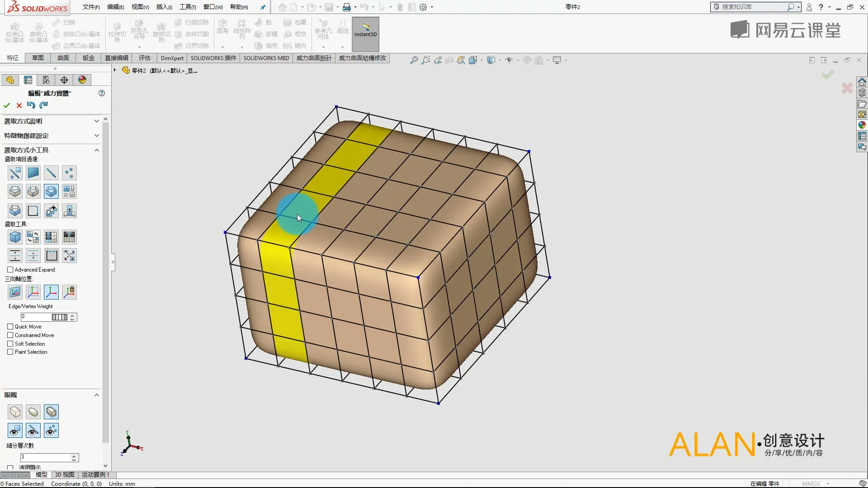Viewport: 868px width, 488px height.
Task: Click the Edge/Vertex Weight slider bar
Action: click(59, 317)
